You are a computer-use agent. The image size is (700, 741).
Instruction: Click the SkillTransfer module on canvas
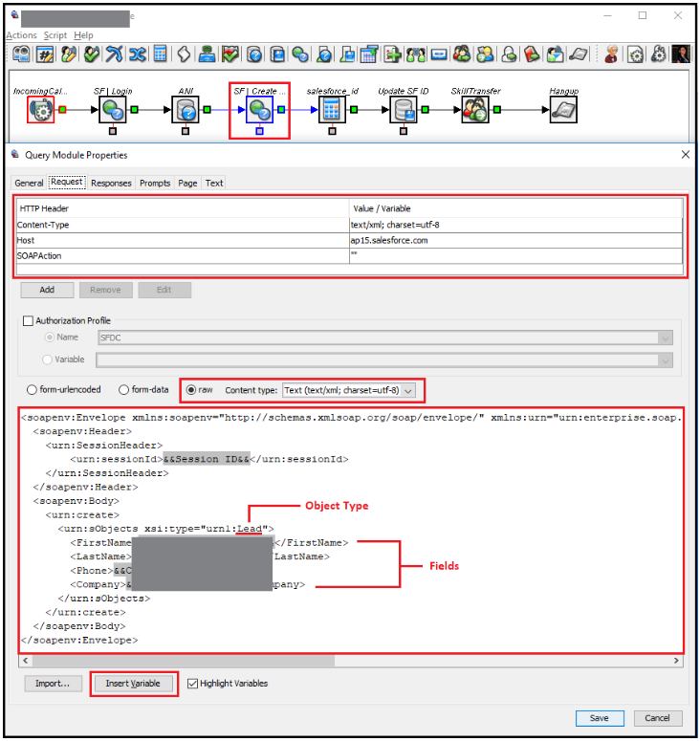[475, 110]
